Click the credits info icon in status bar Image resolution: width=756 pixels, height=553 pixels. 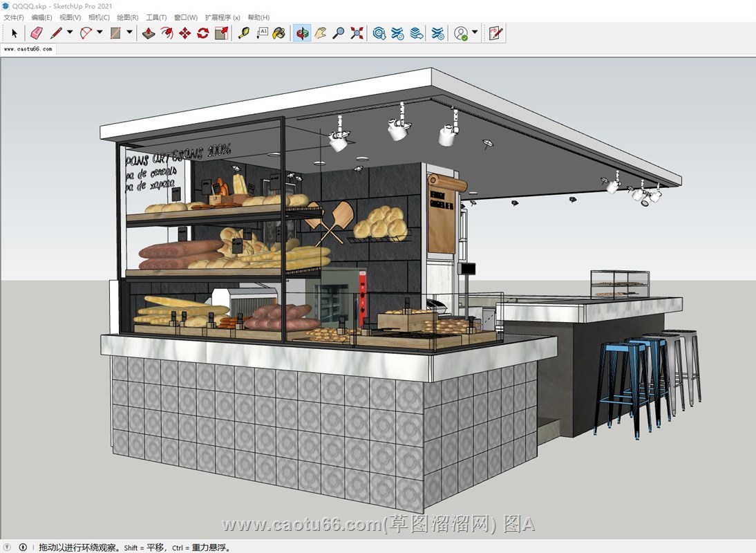coord(23,547)
